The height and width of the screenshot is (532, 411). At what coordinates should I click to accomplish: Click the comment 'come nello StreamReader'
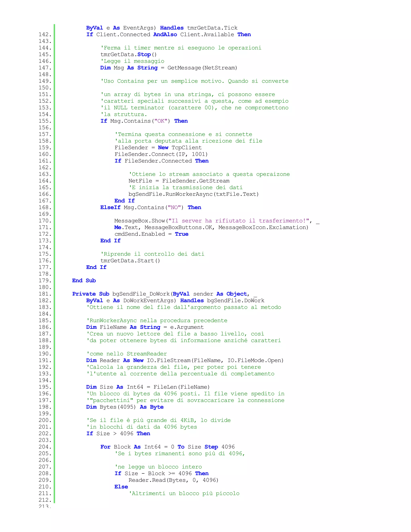tap(127, 354)
